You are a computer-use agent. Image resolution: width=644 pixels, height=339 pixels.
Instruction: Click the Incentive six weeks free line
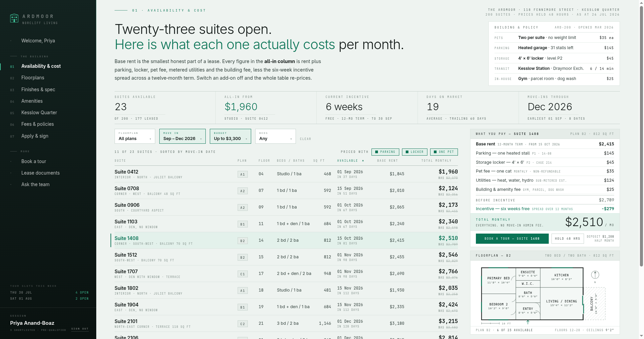[x=545, y=209]
